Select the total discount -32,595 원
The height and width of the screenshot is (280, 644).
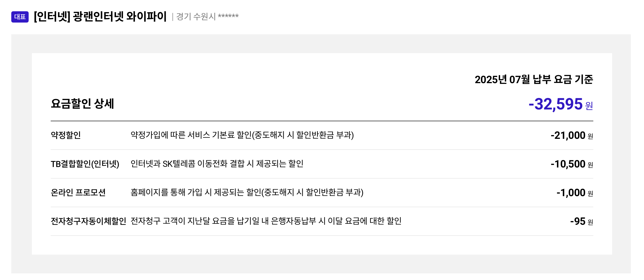[561, 104]
